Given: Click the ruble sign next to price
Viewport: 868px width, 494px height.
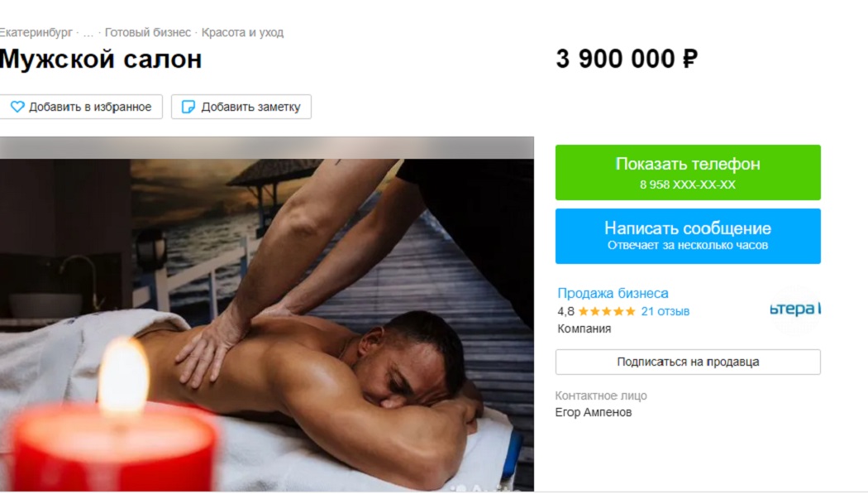Looking at the screenshot, I should pyautogui.click(x=690, y=59).
